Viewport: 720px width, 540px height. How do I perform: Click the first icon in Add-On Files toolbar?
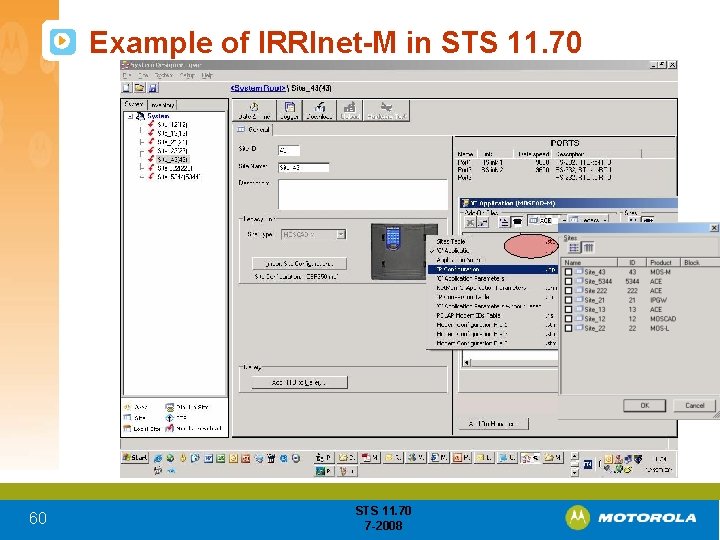coord(470,222)
